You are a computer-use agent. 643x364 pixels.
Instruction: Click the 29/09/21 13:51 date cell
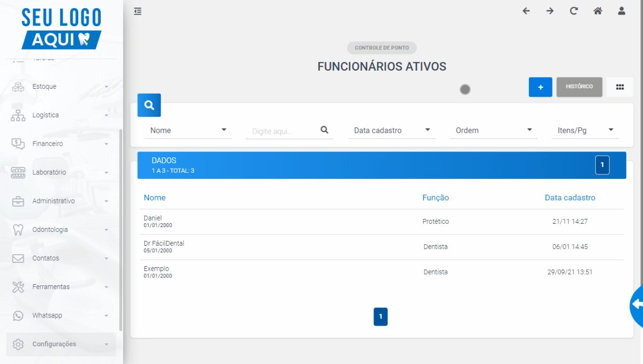pyautogui.click(x=570, y=272)
